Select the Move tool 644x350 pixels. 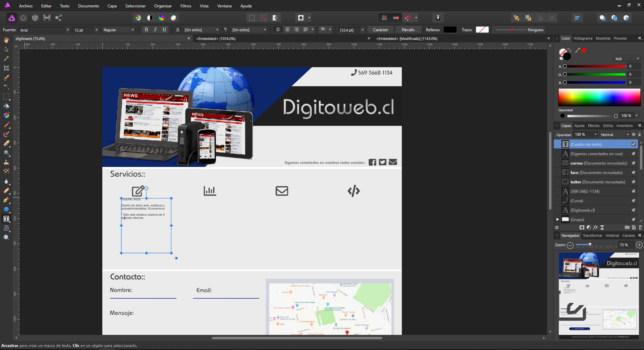[6, 49]
